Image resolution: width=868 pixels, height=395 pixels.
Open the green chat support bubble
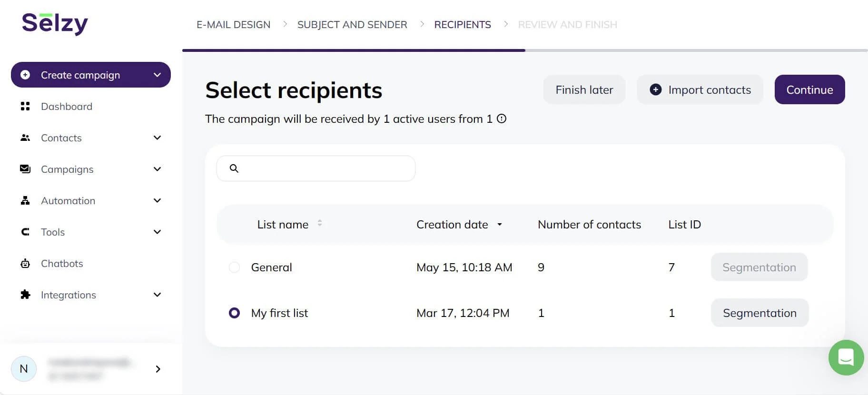tap(846, 357)
